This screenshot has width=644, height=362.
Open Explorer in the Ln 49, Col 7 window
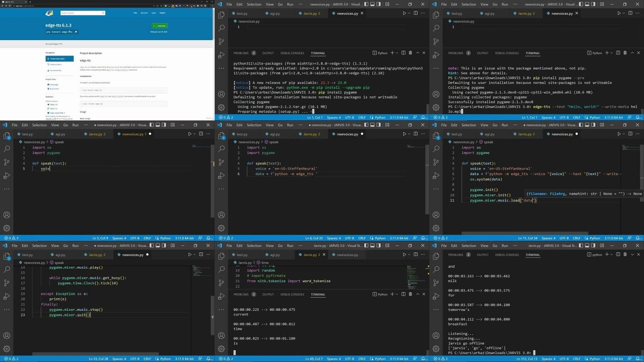(x=221, y=256)
